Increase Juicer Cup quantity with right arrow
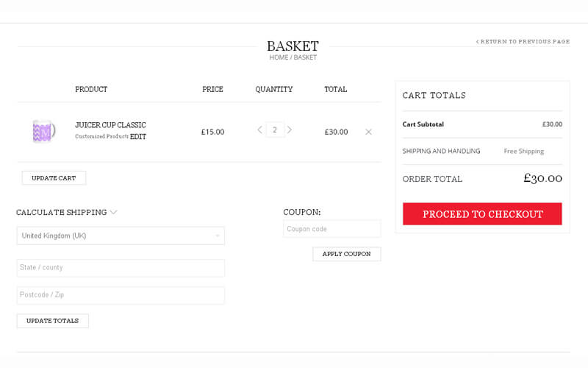 (x=290, y=130)
